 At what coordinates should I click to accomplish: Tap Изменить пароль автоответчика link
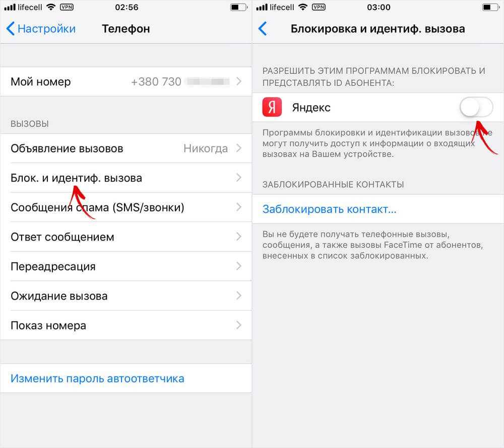click(97, 378)
